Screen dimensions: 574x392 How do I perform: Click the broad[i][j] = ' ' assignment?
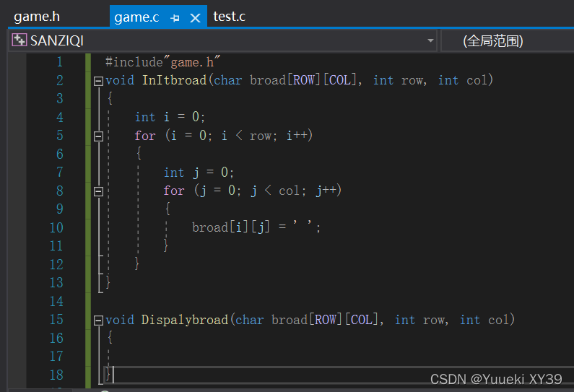[256, 227]
